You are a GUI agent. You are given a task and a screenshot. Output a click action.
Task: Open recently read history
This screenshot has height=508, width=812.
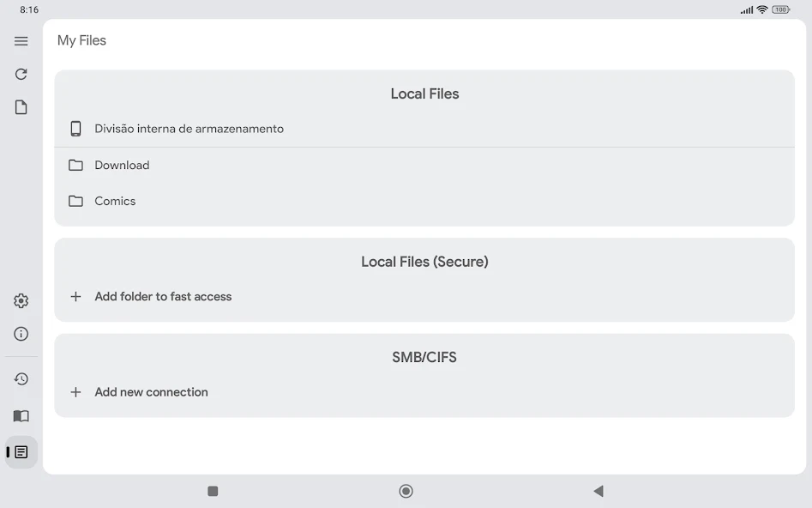tap(21, 378)
